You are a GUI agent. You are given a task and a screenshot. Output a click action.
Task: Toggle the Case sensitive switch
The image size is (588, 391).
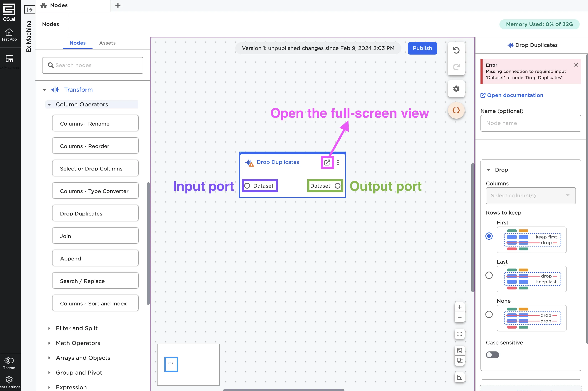point(492,355)
